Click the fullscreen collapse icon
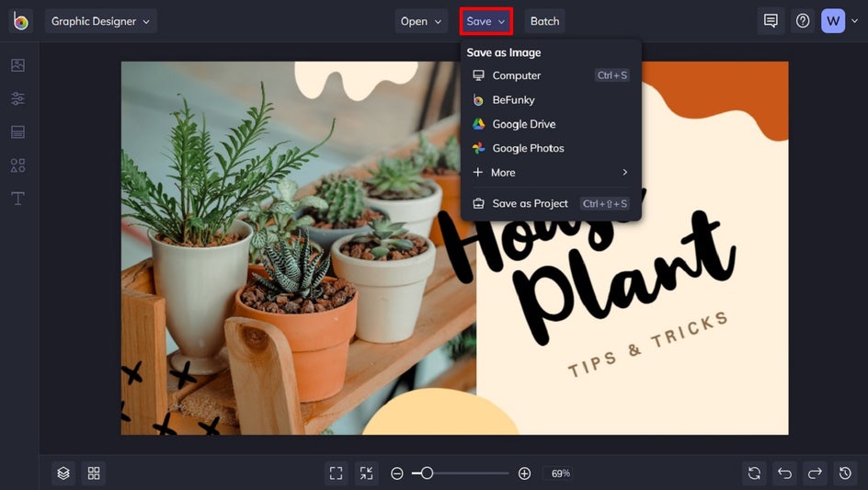The image size is (868, 490). click(x=367, y=473)
